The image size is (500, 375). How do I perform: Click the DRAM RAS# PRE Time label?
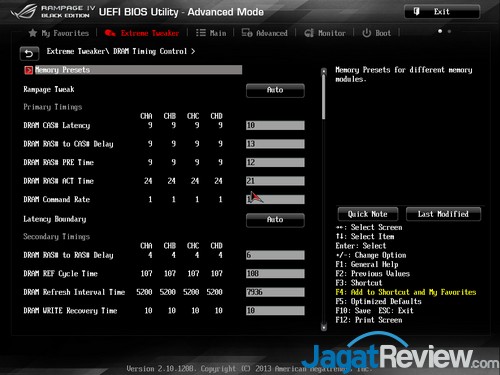tap(59, 162)
